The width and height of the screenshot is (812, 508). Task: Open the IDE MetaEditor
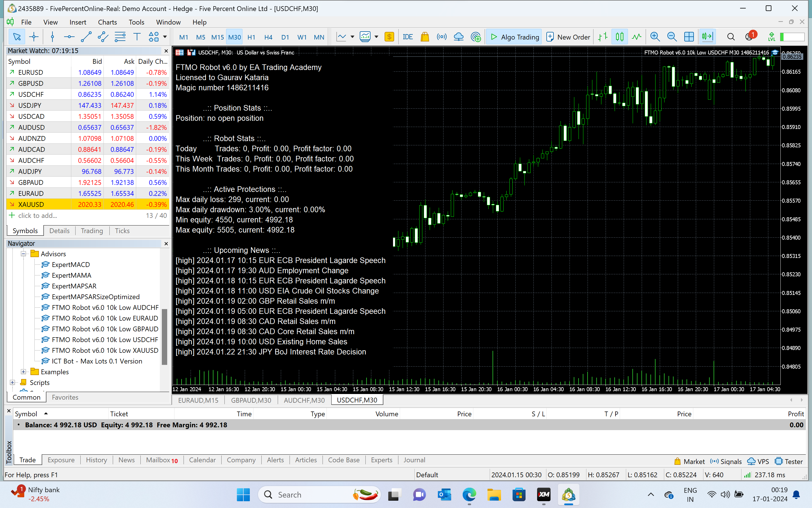408,37
